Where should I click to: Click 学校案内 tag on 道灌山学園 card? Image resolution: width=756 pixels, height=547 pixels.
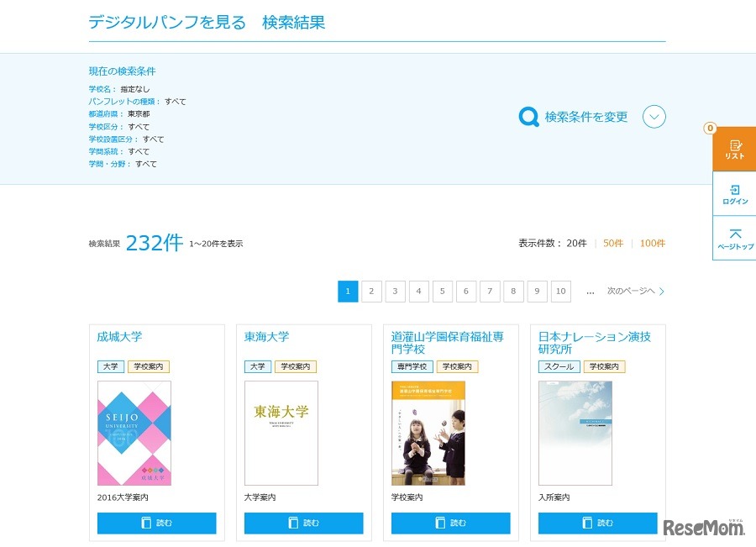(x=457, y=366)
